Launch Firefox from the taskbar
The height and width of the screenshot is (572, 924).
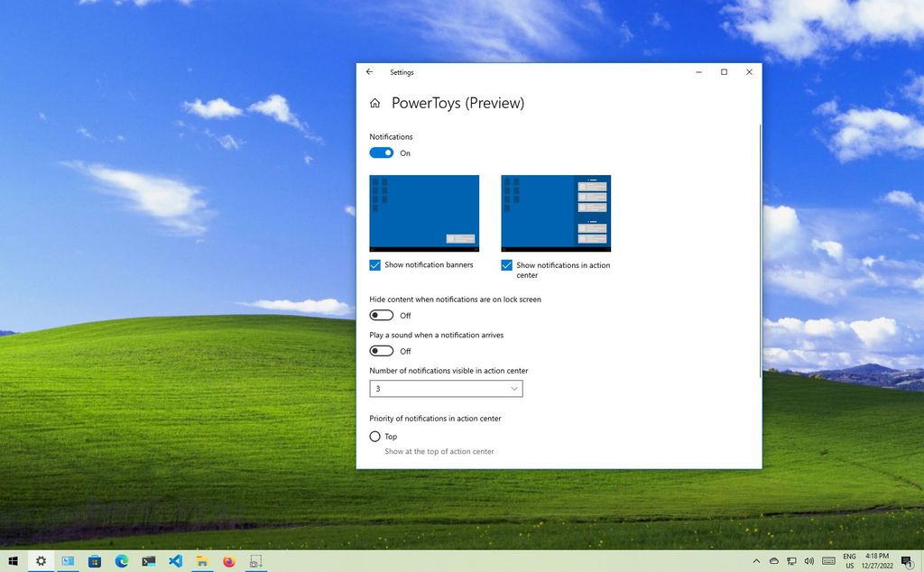229,561
